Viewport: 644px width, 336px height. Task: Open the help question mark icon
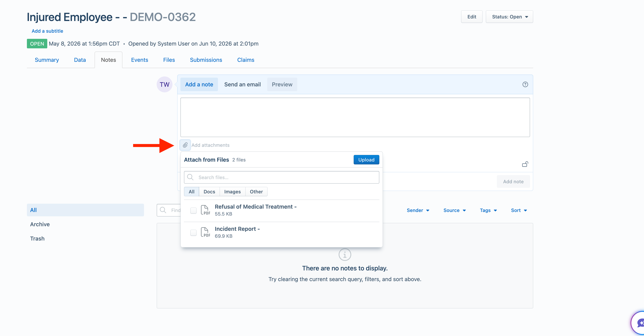(x=525, y=84)
